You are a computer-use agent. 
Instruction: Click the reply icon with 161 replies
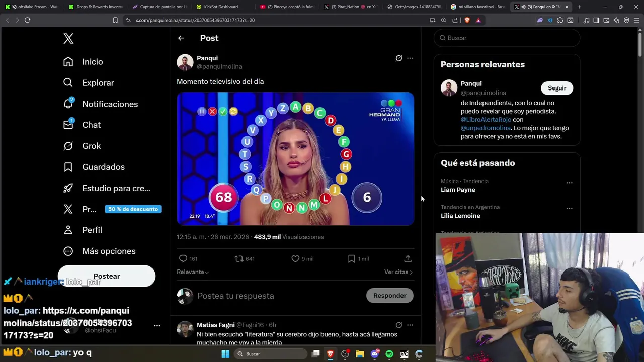[183, 258]
